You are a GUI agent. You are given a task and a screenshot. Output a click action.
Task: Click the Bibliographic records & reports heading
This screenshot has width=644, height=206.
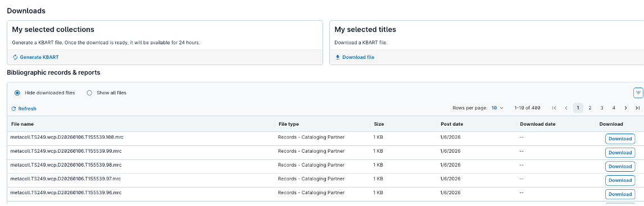click(x=54, y=72)
